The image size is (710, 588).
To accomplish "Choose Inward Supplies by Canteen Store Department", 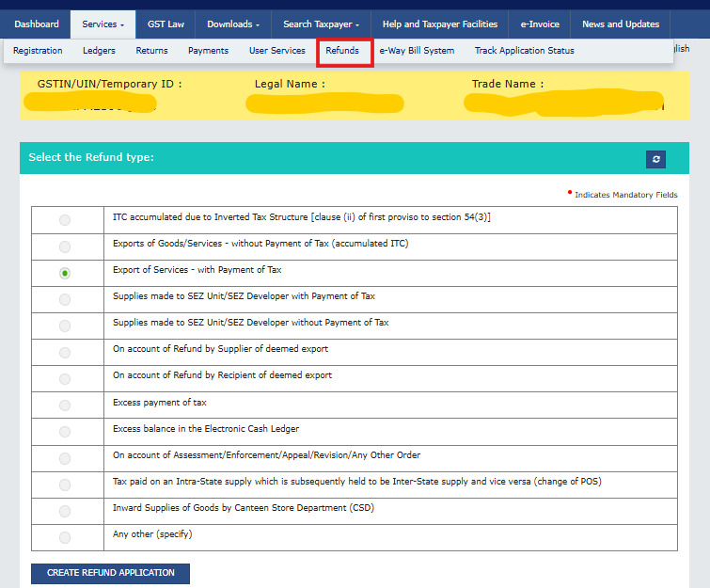I will pyautogui.click(x=65, y=511).
